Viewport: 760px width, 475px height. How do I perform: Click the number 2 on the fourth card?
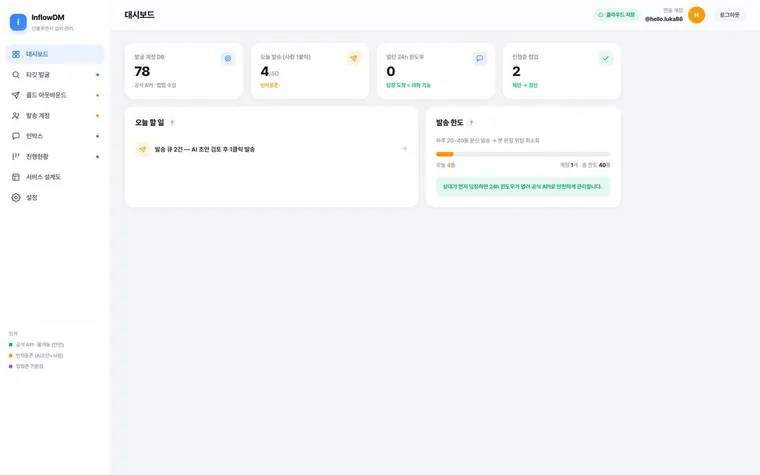[516, 71]
